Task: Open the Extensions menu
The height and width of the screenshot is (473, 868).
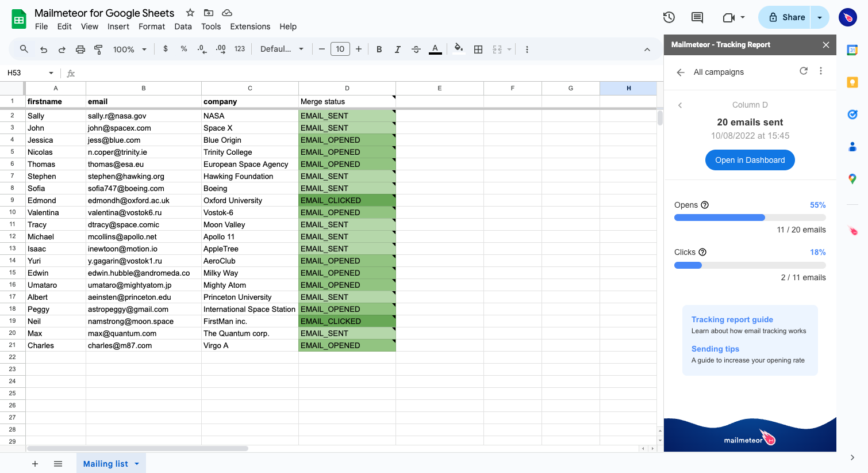Action: click(250, 26)
